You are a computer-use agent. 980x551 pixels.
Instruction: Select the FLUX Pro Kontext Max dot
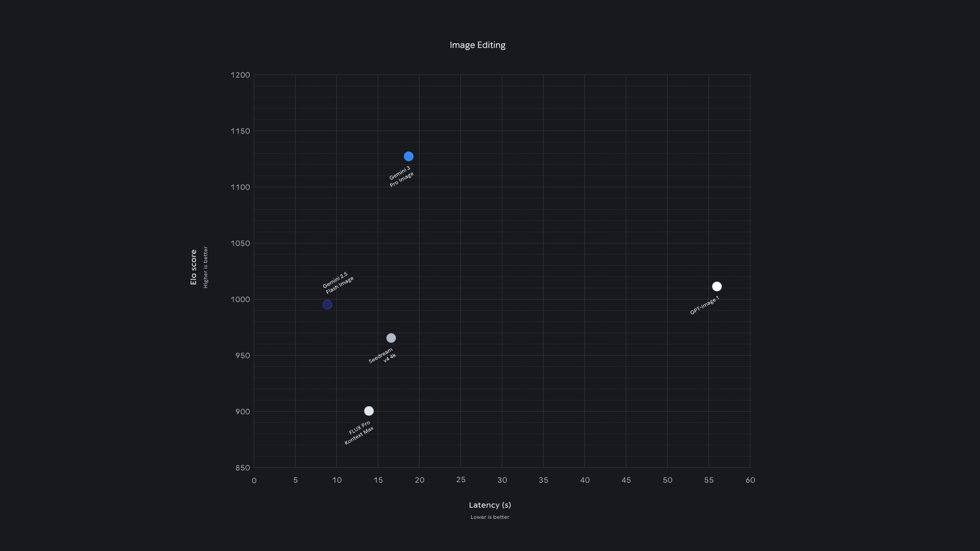(369, 411)
